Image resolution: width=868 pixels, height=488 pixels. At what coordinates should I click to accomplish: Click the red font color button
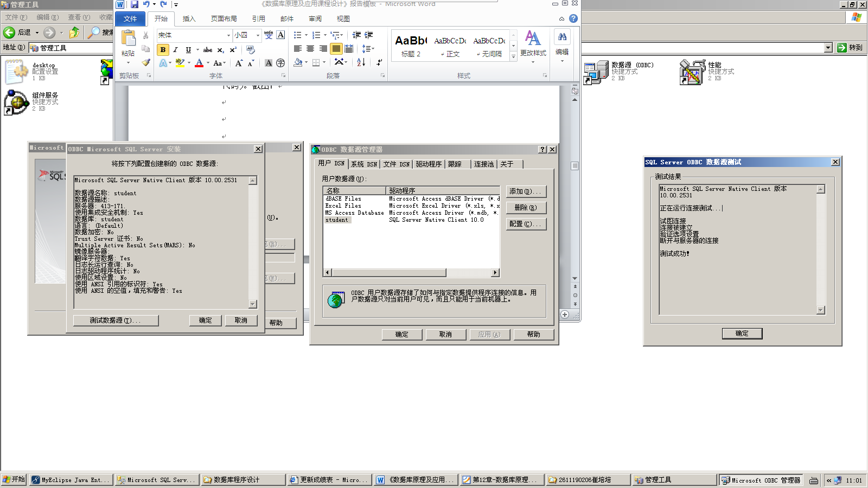pos(199,63)
